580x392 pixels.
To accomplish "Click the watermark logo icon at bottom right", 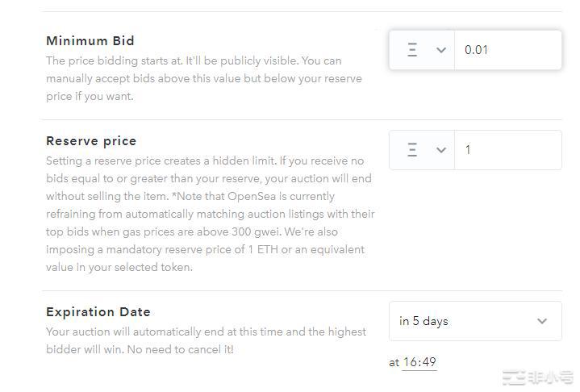I will [x=514, y=378].
